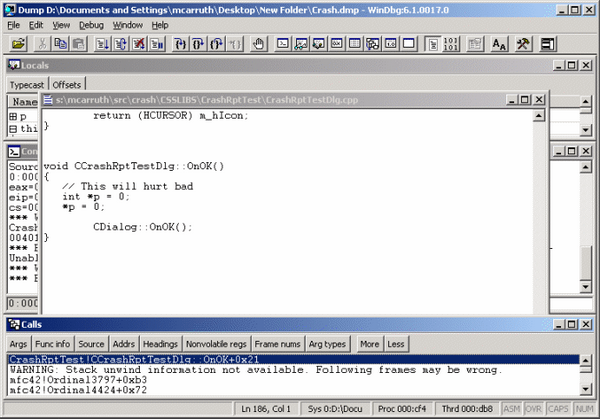
Task: Click the Restart debugging toolbar icon
Action: pos(120,44)
